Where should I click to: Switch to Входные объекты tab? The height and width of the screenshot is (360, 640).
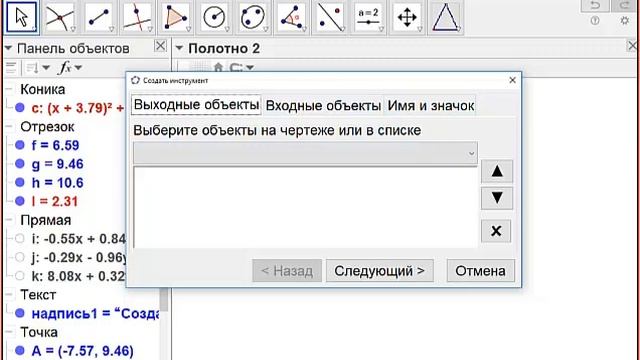tap(323, 106)
